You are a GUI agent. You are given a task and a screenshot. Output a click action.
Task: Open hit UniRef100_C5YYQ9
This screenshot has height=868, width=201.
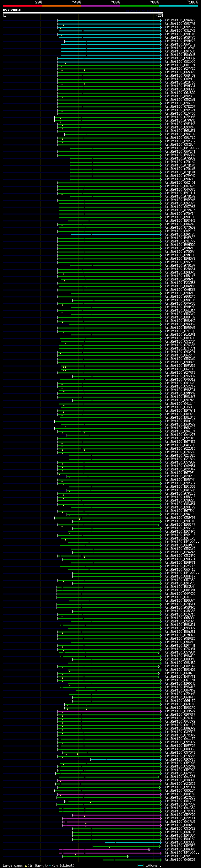click(180, 815)
